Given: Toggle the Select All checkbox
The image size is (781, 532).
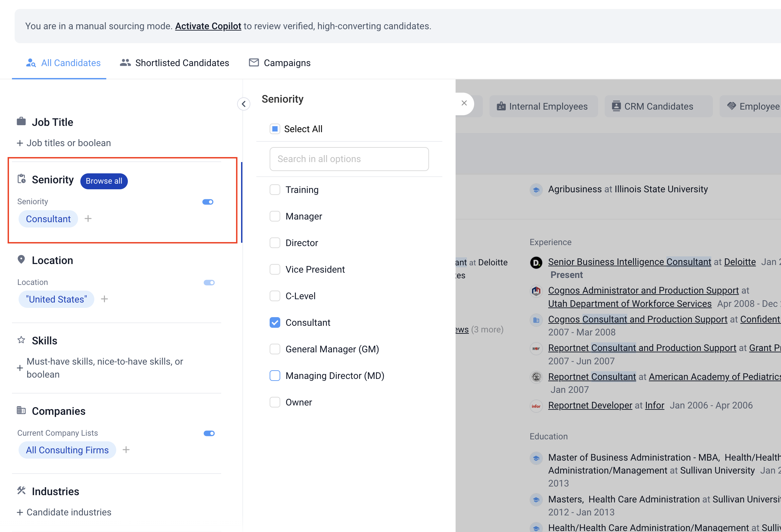Looking at the screenshot, I should click(275, 129).
